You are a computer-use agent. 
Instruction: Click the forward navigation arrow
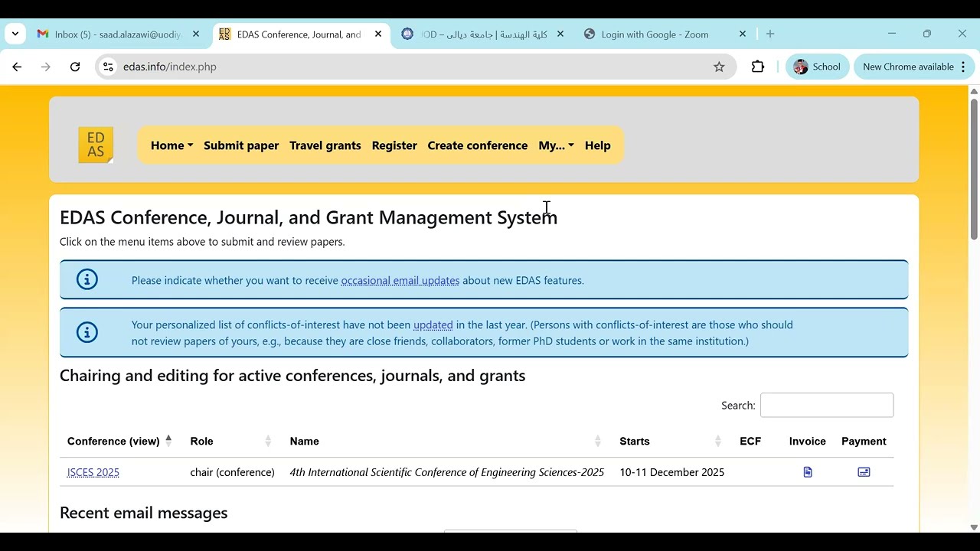tap(46, 67)
